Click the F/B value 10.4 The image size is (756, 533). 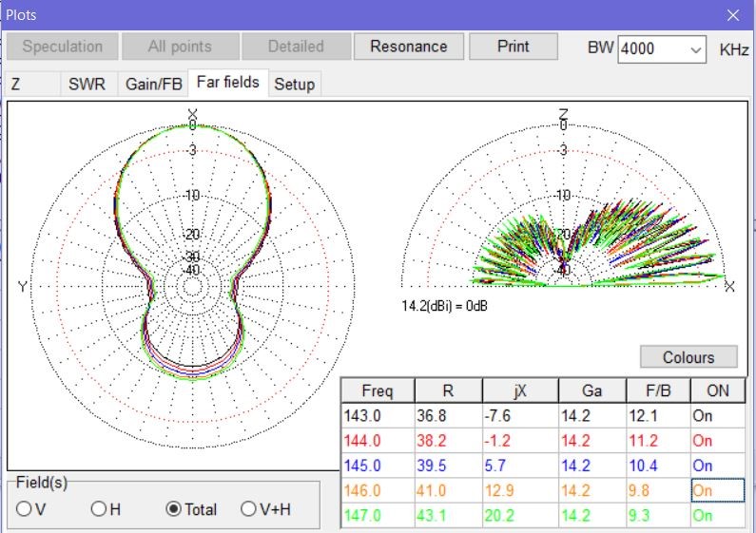(658, 466)
